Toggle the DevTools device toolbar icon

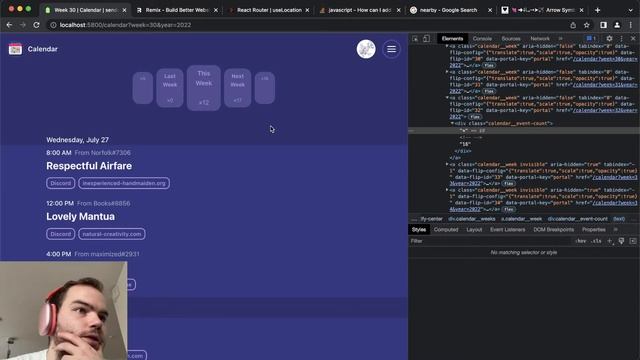[426, 38]
